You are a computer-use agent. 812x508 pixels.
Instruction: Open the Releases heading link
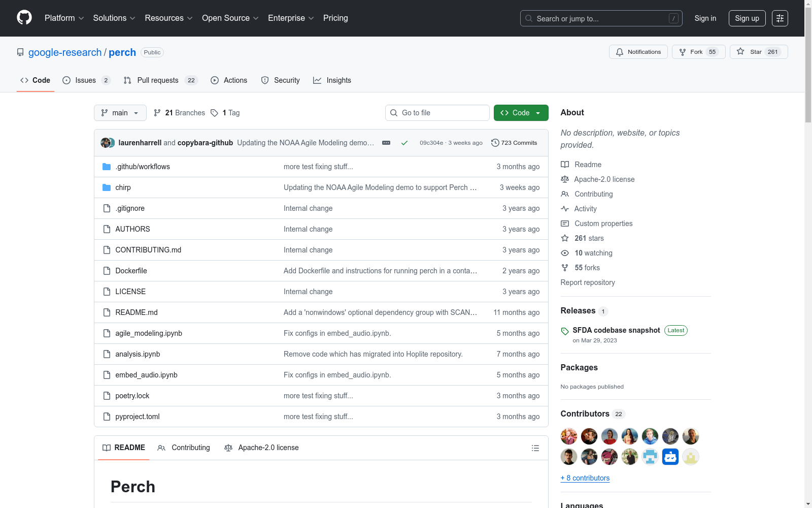click(578, 310)
